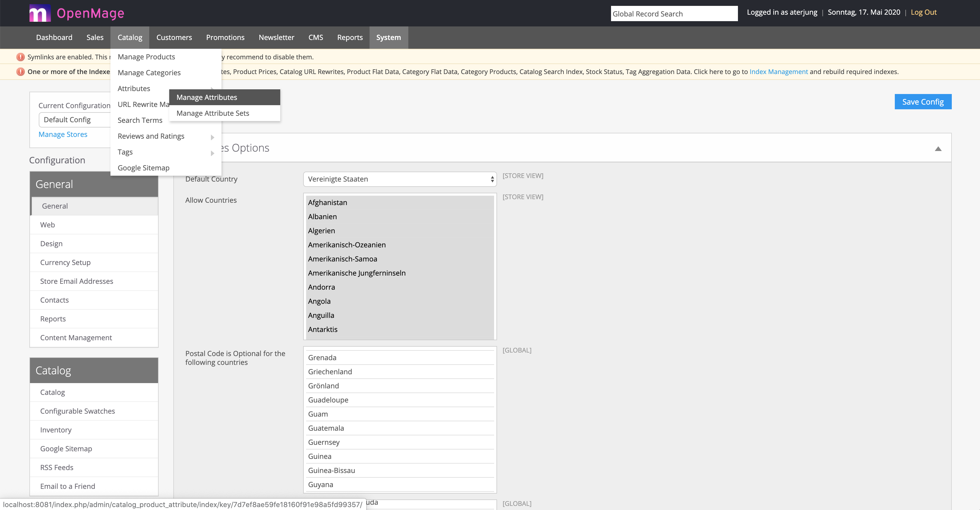980x510 pixels.
Task: Open the Promotions menu
Action: click(x=225, y=37)
